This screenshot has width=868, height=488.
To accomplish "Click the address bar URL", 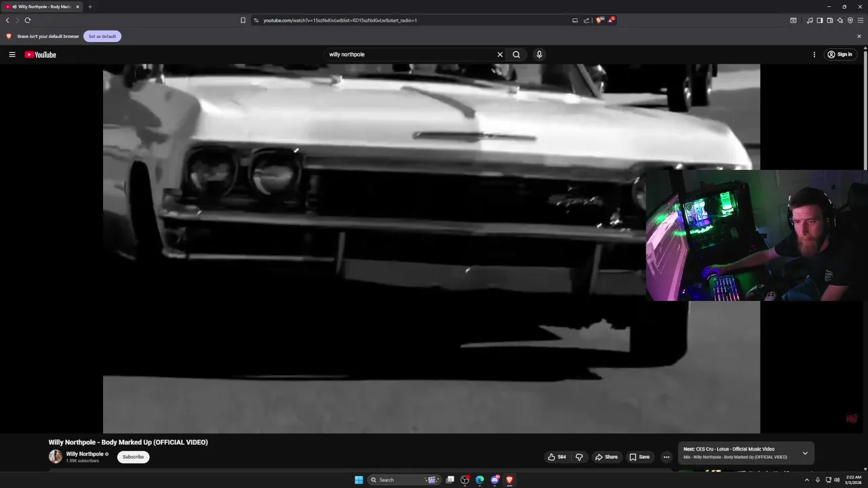I will tap(340, 20).
